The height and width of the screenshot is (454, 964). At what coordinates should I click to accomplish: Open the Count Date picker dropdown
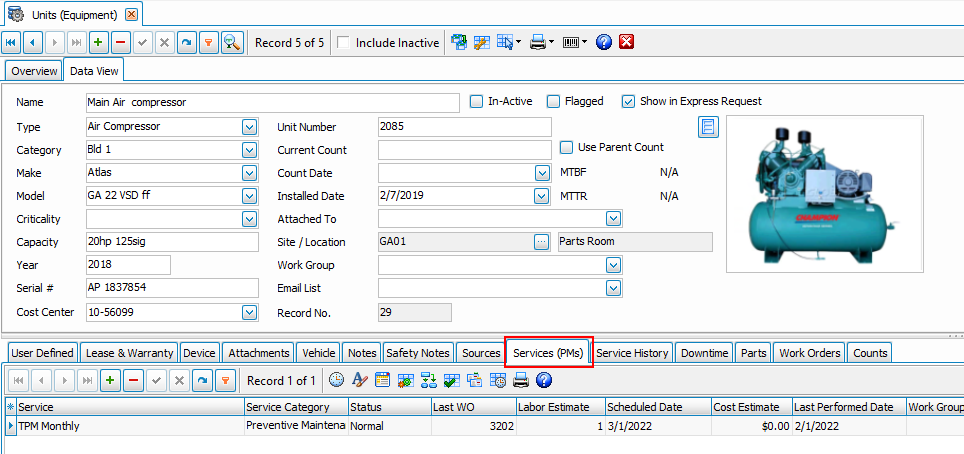[x=542, y=173]
